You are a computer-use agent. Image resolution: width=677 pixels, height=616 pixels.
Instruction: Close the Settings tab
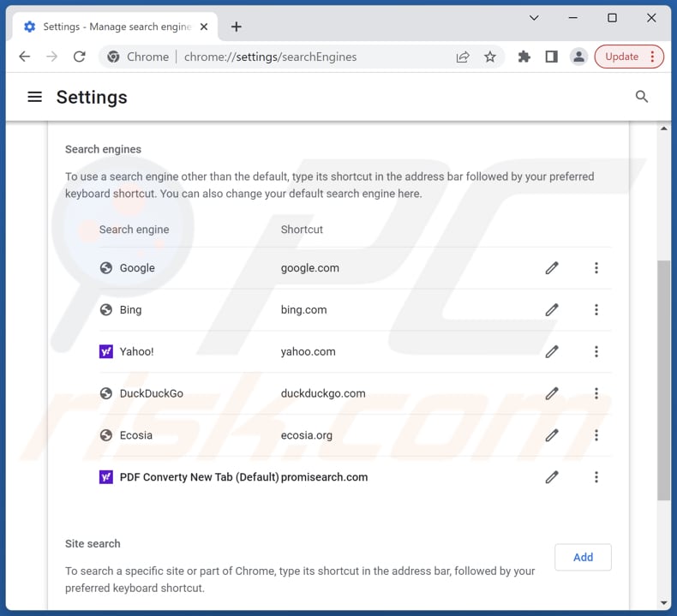click(x=204, y=27)
